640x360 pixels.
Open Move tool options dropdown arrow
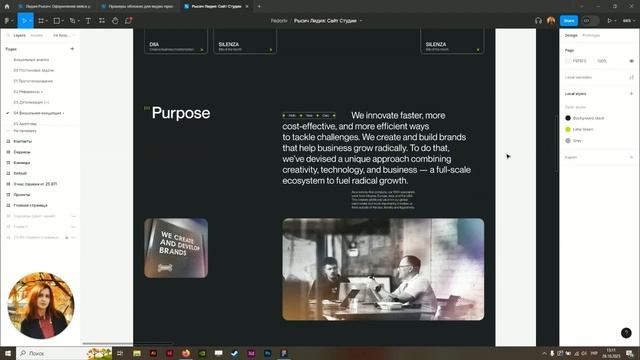(30, 21)
